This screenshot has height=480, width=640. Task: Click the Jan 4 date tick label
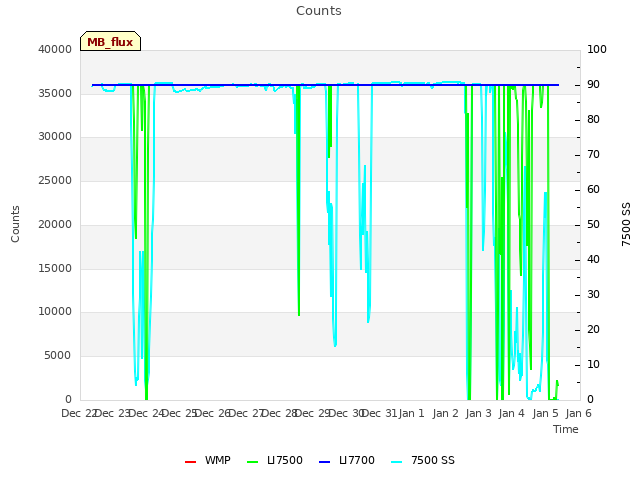tap(511, 413)
